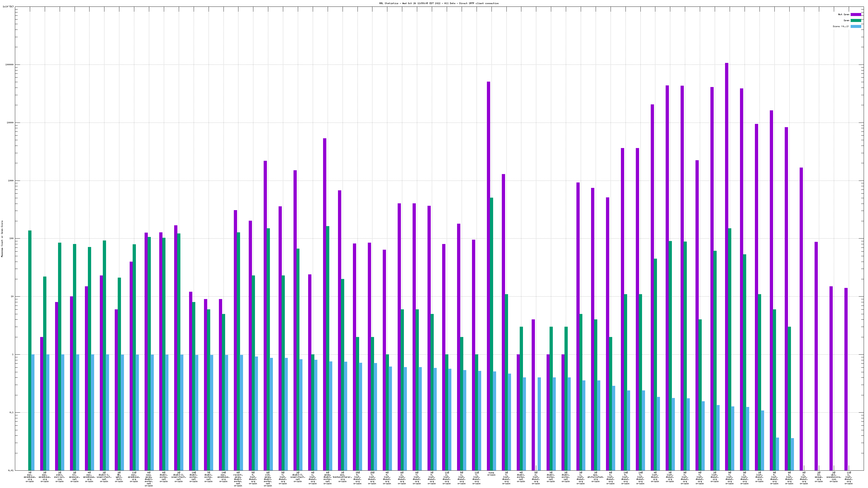
Task: Click the ubl.unsubscore.com x-axis label
Action: point(834,477)
